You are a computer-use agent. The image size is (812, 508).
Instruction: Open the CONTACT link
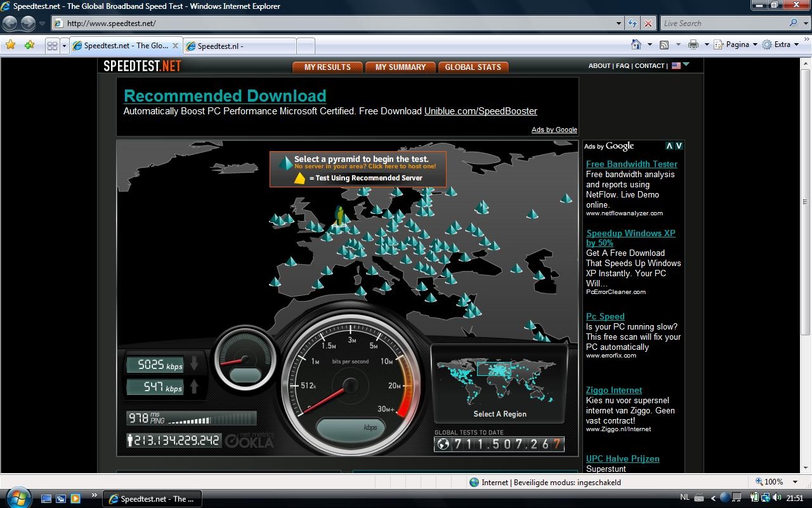[x=650, y=65]
